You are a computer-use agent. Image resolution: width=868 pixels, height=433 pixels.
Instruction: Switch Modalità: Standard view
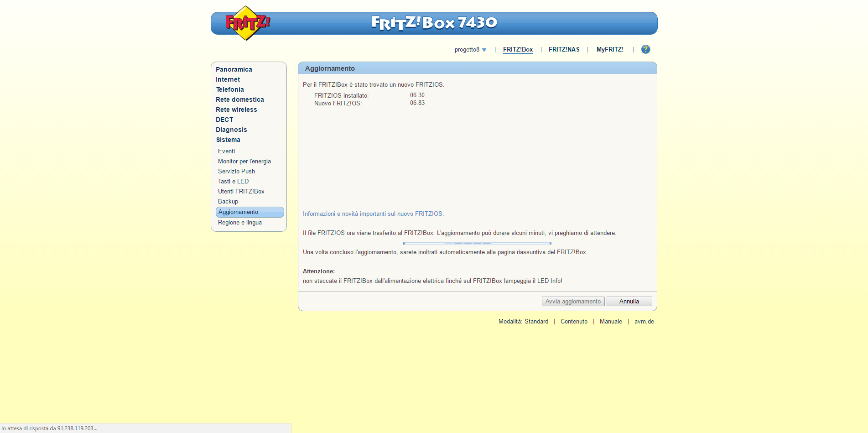(523, 321)
